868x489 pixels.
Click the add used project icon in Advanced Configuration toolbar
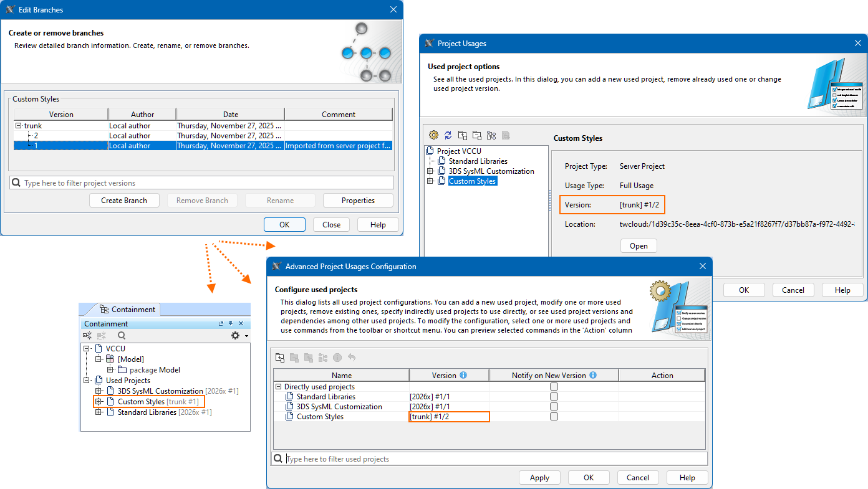pos(280,358)
